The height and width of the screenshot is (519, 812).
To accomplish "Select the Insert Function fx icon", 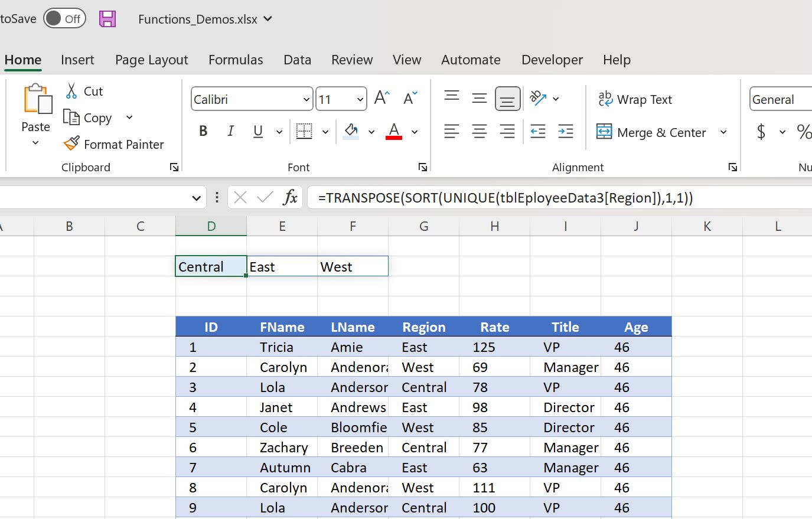I will click(290, 197).
